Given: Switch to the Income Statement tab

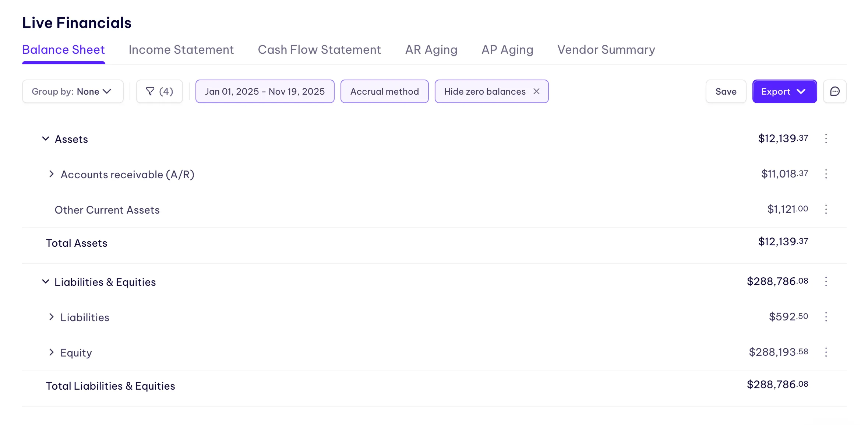Looking at the screenshot, I should [x=181, y=49].
